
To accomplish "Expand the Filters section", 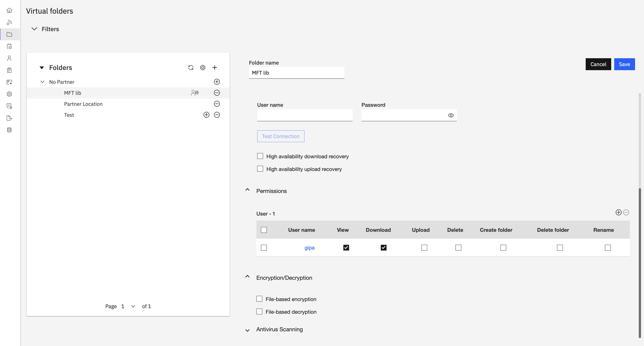I will pos(34,29).
